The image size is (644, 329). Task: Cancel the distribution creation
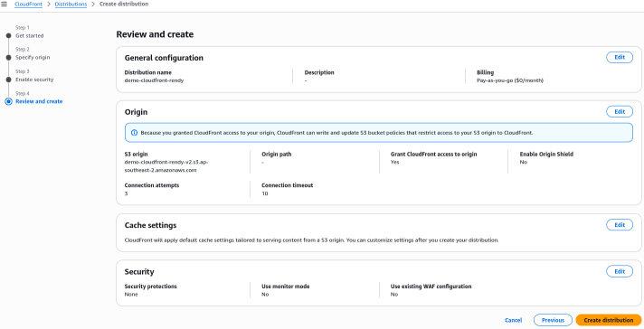[x=514, y=320]
